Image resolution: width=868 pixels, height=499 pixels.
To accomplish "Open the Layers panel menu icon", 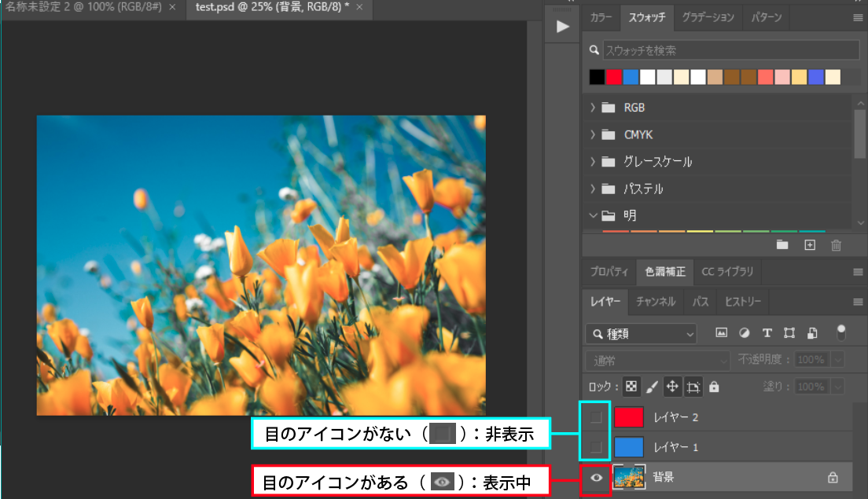I will coord(858,302).
